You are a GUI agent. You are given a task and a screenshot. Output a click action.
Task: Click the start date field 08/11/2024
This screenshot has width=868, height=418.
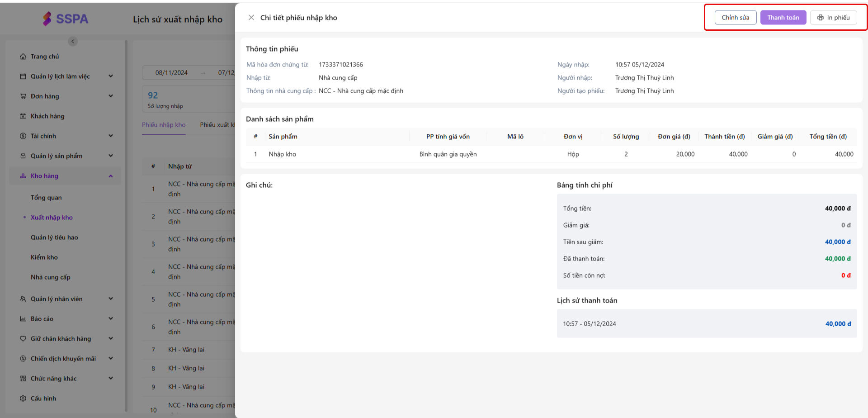[171, 73]
